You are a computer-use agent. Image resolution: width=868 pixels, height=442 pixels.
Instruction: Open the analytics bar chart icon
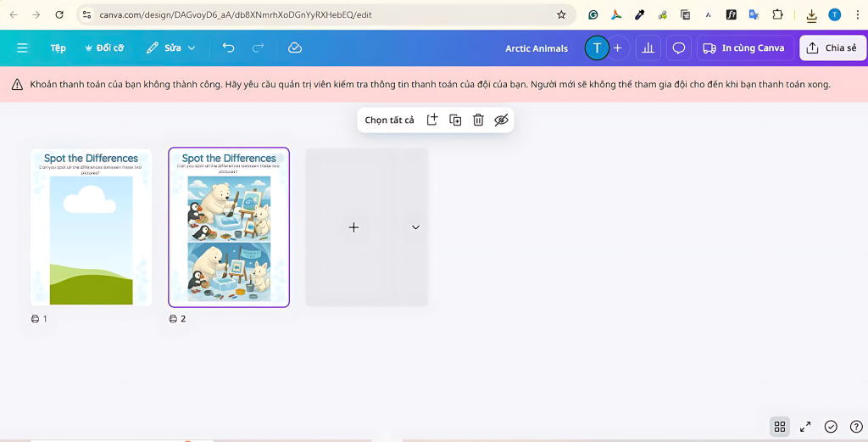click(648, 48)
